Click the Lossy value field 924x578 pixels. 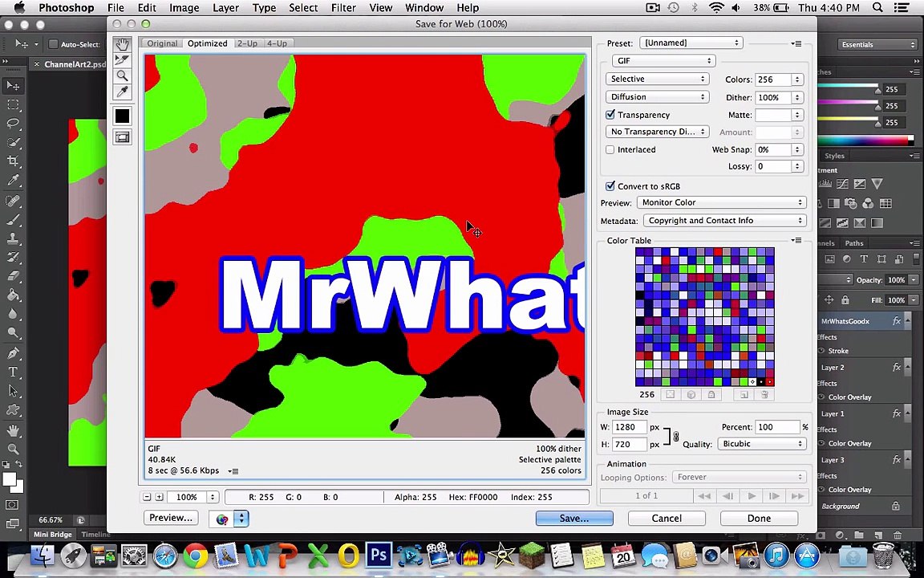(773, 166)
